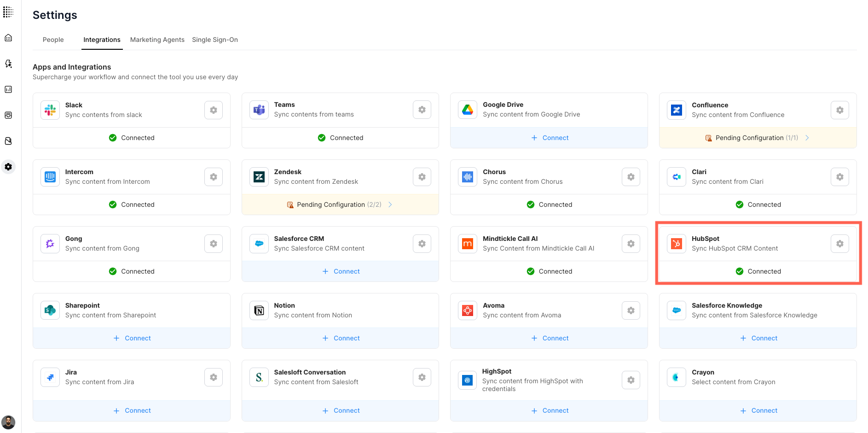This screenshot has height=433, width=868.
Task: Open HubSpot integration settings gear
Action: 840,244
